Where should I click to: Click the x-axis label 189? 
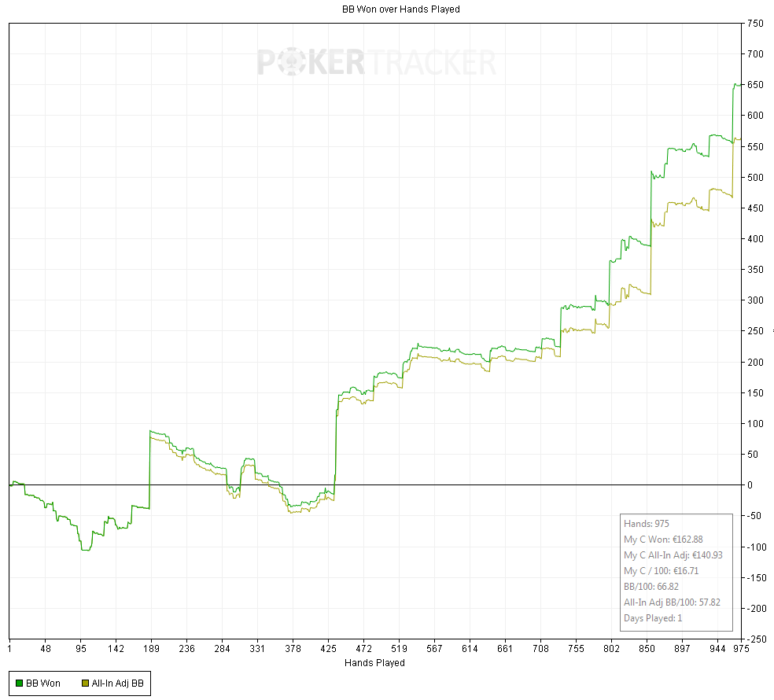pyautogui.click(x=152, y=649)
